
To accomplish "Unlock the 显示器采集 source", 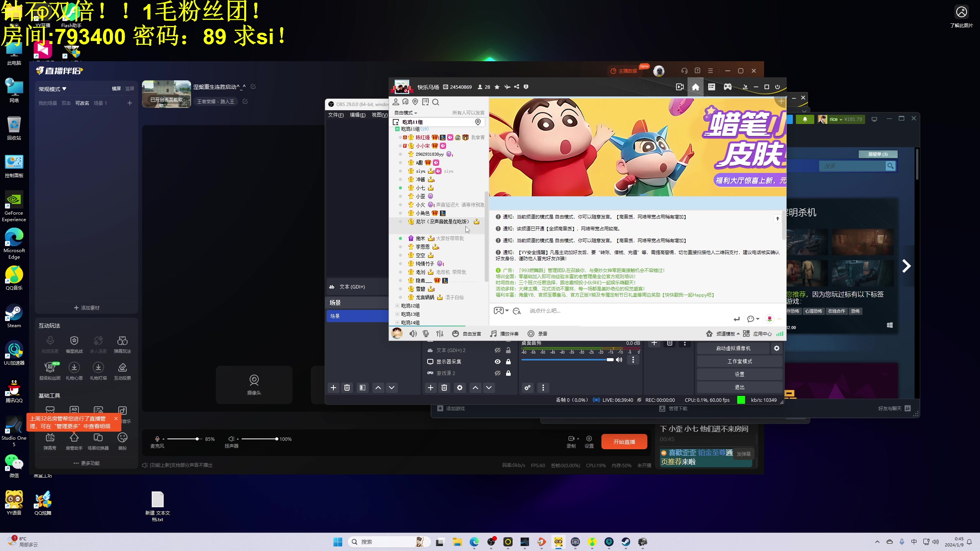I will click(x=508, y=362).
